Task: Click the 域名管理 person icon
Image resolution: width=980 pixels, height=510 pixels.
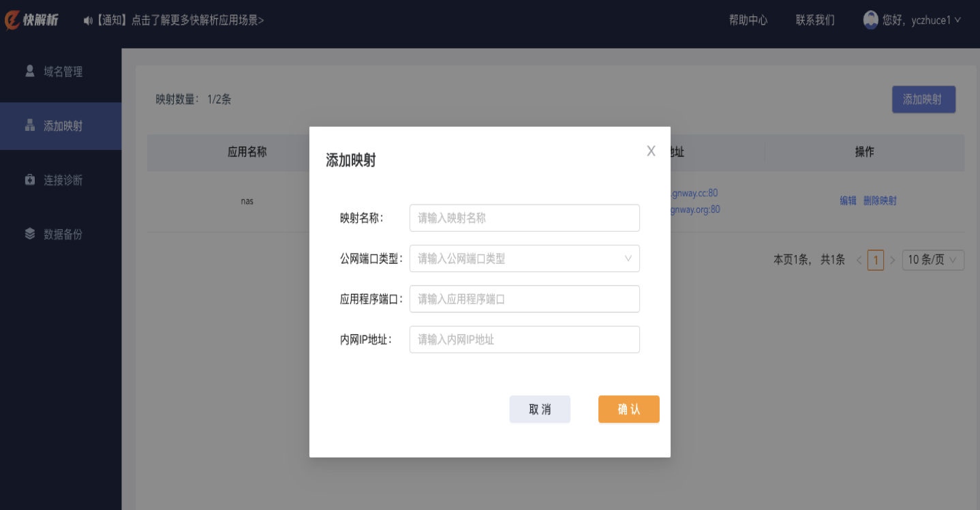Action: pyautogui.click(x=30, y=71)
